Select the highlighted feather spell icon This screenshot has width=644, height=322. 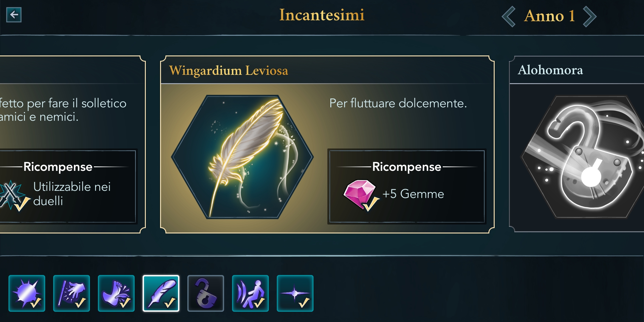tap(161, 293)
